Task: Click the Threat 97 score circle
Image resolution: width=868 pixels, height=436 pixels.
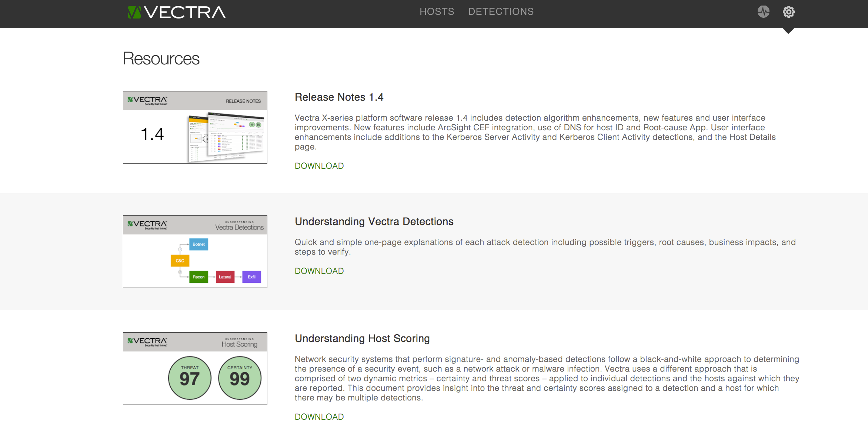Action: click(190, 378)
